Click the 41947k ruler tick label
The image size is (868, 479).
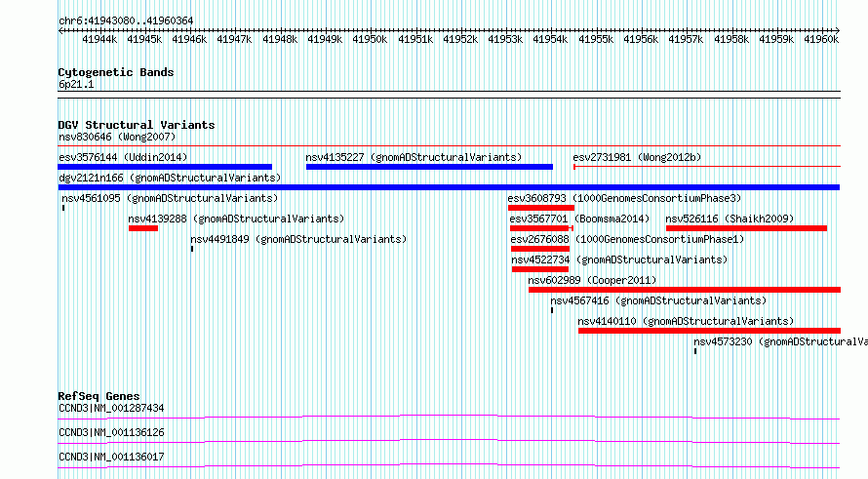[x=234, y=39]
